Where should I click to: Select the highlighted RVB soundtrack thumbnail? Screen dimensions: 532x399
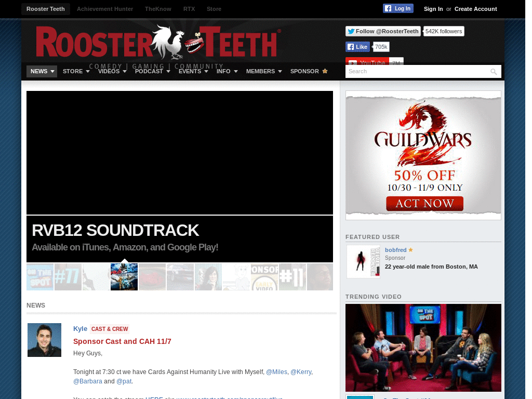click(124, 277)
